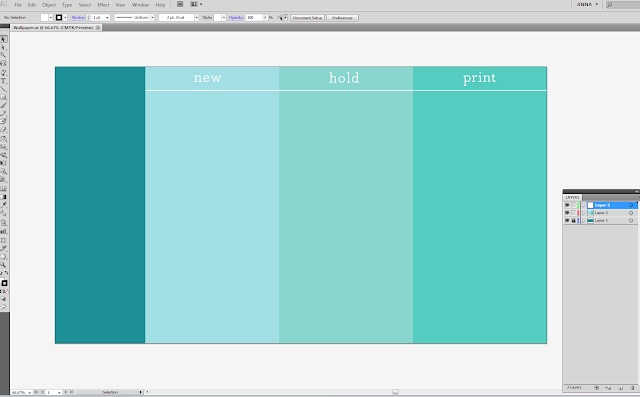The image size is (640, 397).
Task: Click the Preferences button
Action: (342, 18)
